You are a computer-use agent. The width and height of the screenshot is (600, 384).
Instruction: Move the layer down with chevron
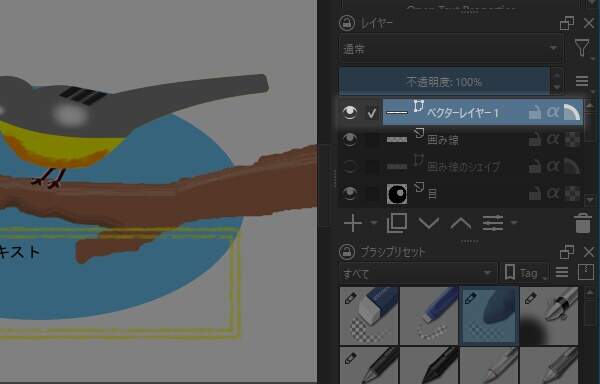click(x=429, y=223)
